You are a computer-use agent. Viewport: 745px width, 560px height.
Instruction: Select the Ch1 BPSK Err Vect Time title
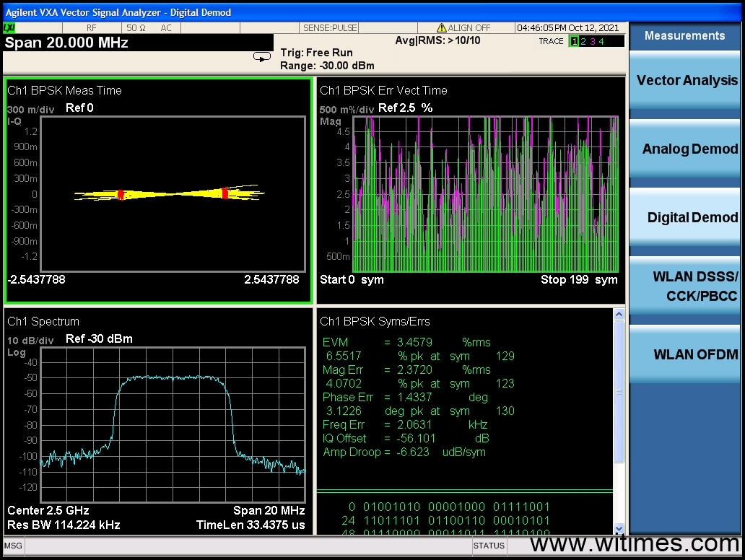pyautogui.click(x=383, y=90)
